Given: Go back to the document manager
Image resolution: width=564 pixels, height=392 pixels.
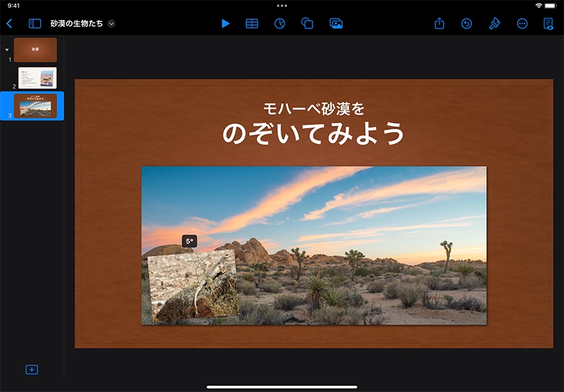Looking at the screenshot, I should pyautogui.click(x=9, y=24).
